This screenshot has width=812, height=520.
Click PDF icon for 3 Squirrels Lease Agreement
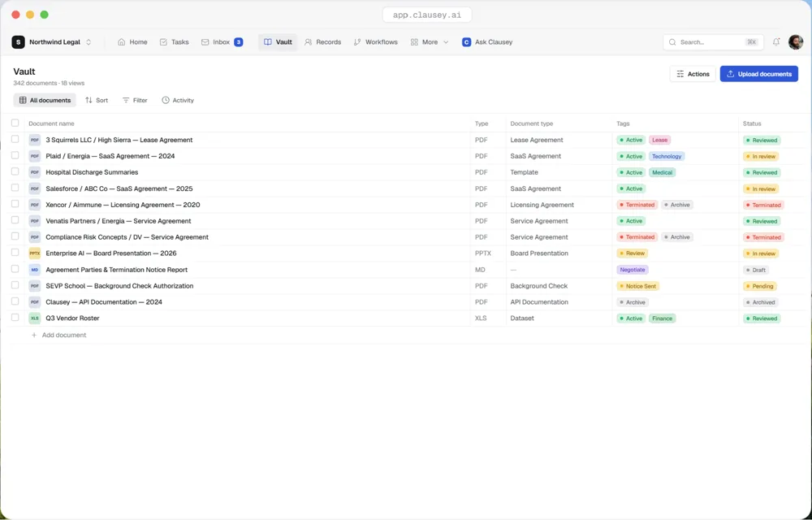(x=35, y=140)
